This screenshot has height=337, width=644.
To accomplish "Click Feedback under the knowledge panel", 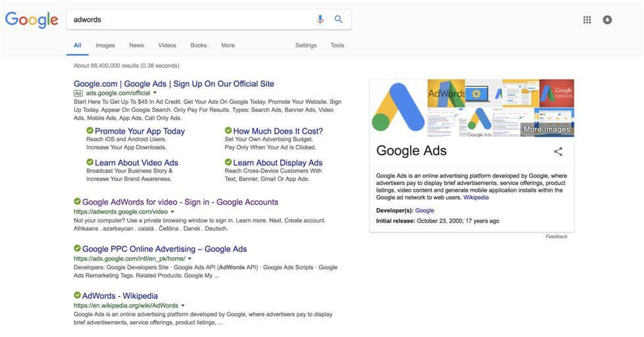I will coord(557,236).
